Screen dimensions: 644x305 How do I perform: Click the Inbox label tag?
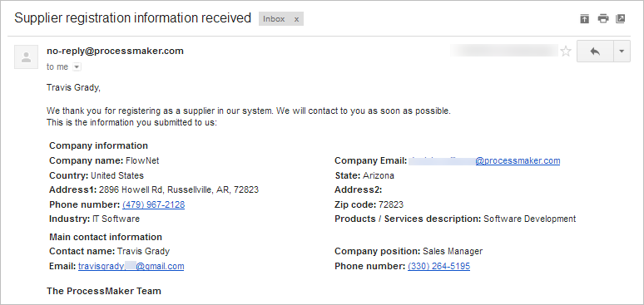pyautogui.click(x=274, y=19)
